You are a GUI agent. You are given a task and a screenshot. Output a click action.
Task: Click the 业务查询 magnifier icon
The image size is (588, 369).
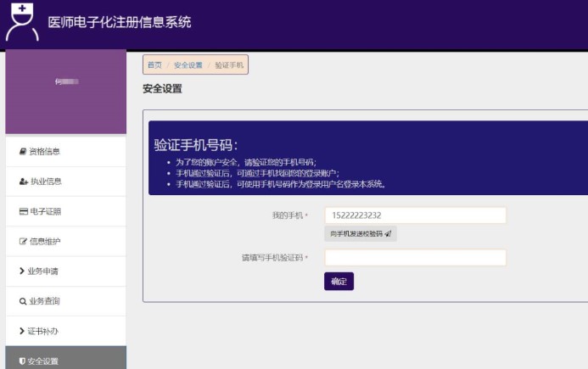click(x=23, y=301)
